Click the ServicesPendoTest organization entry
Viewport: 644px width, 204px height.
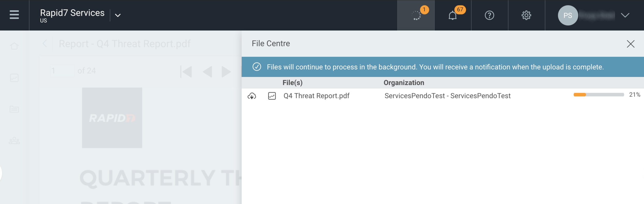coord(447,96)
